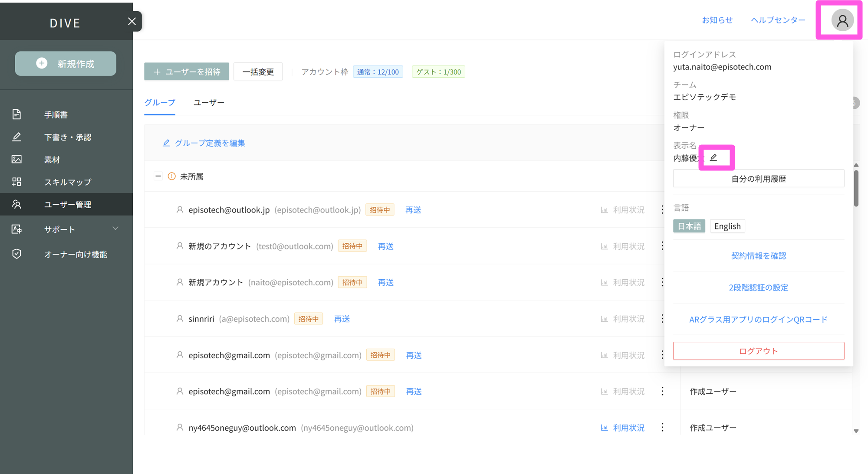The width and height of the screenshot is (868, 474).
Task: Open the ユーザー管理 sidebar item
Action: click(x=67, y=205)
